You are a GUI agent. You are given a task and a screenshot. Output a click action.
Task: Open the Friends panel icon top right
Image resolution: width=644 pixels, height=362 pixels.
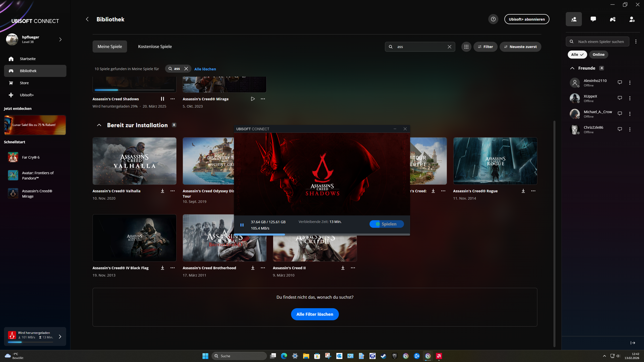[x=574, y=19]
